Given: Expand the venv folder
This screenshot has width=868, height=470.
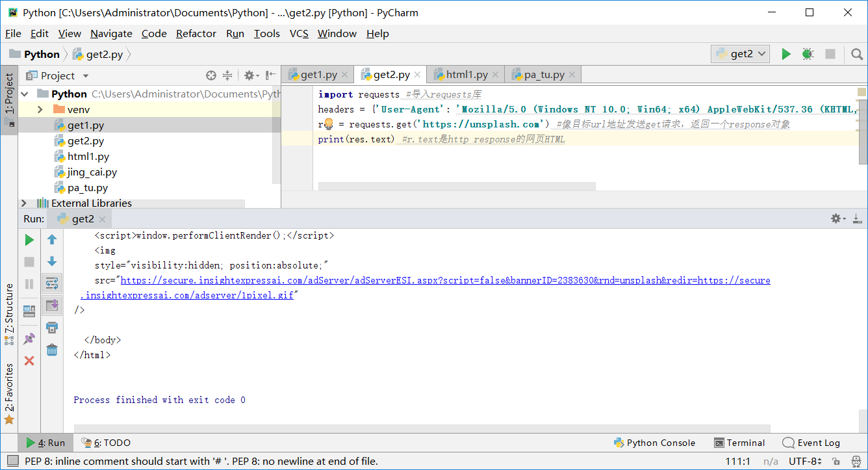Looking at the screenshot, I should 40,109.
